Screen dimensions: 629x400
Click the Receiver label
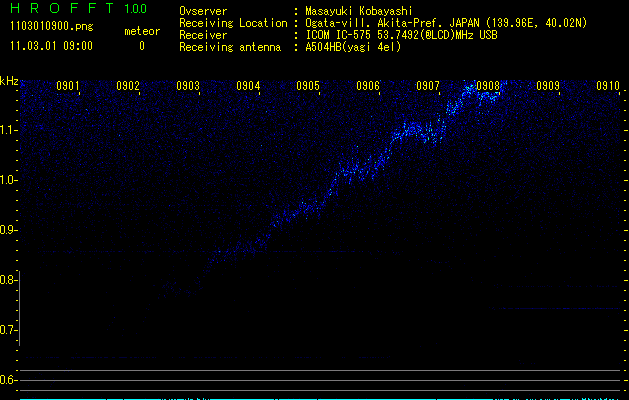203,35
